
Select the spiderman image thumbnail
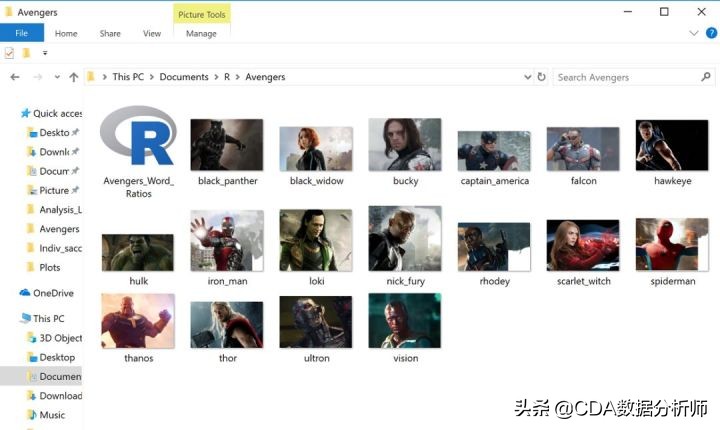672,244
